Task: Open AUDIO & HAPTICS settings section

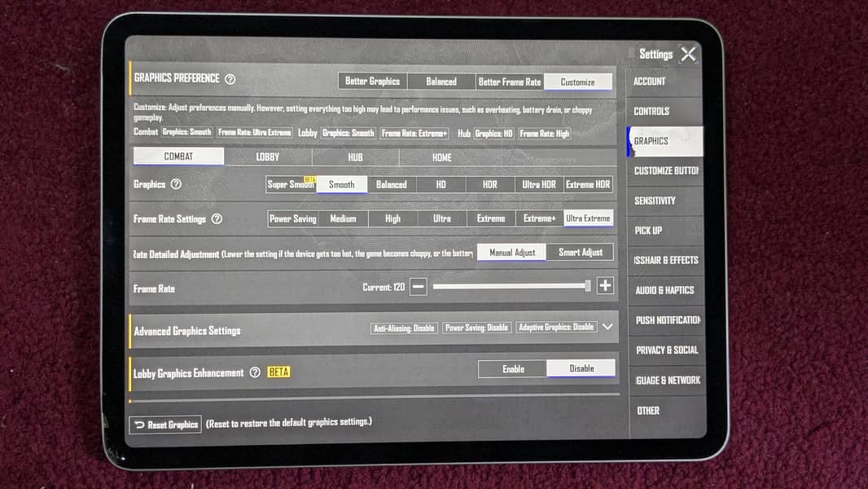Action: 667,290
